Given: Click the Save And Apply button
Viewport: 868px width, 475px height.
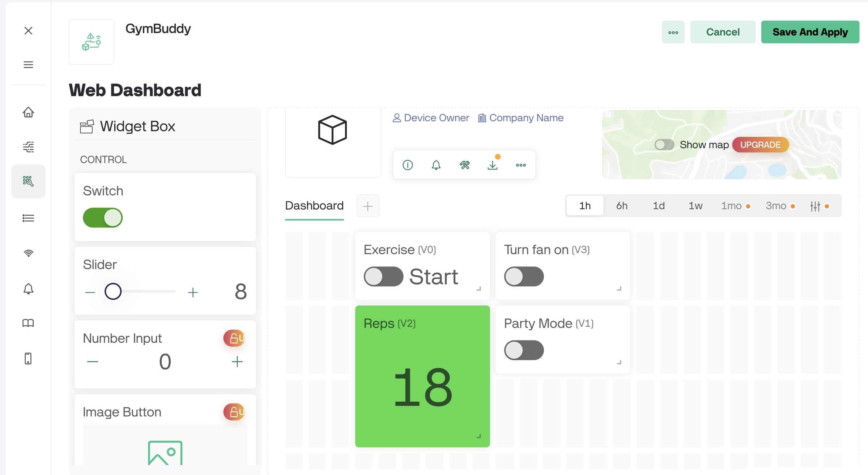Looking at the screenshot, I should coord(810,32).
